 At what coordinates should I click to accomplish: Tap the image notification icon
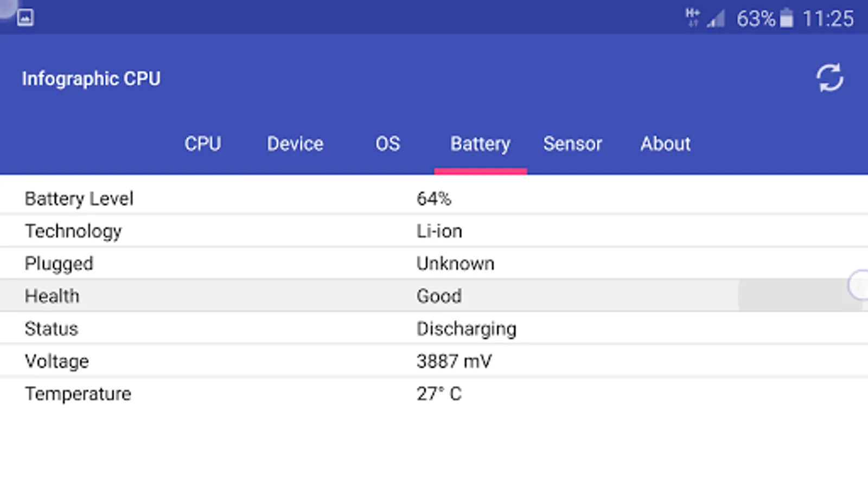coord(25,18)
